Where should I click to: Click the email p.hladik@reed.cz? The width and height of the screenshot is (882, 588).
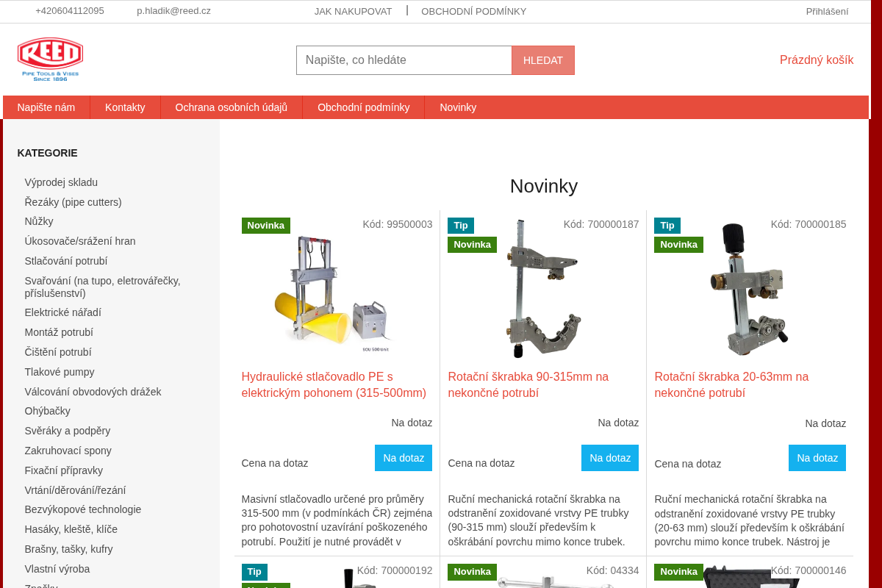click(173, 11)
